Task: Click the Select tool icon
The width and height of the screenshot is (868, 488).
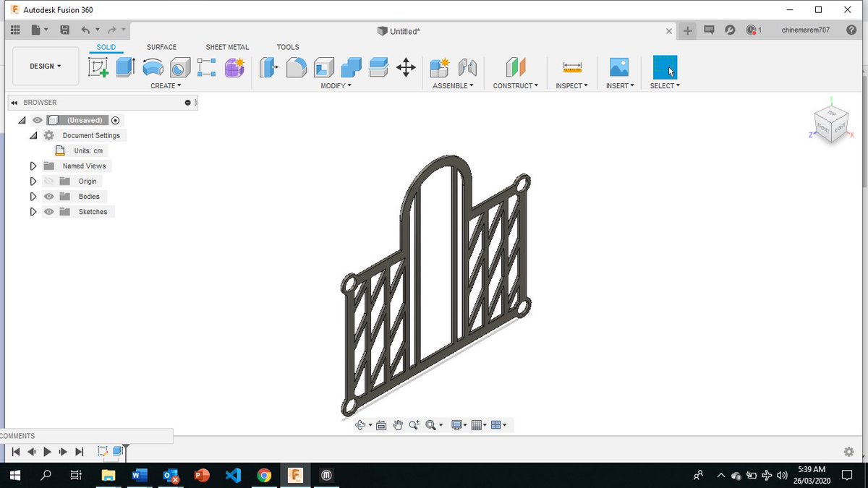Action: (665, 67)
